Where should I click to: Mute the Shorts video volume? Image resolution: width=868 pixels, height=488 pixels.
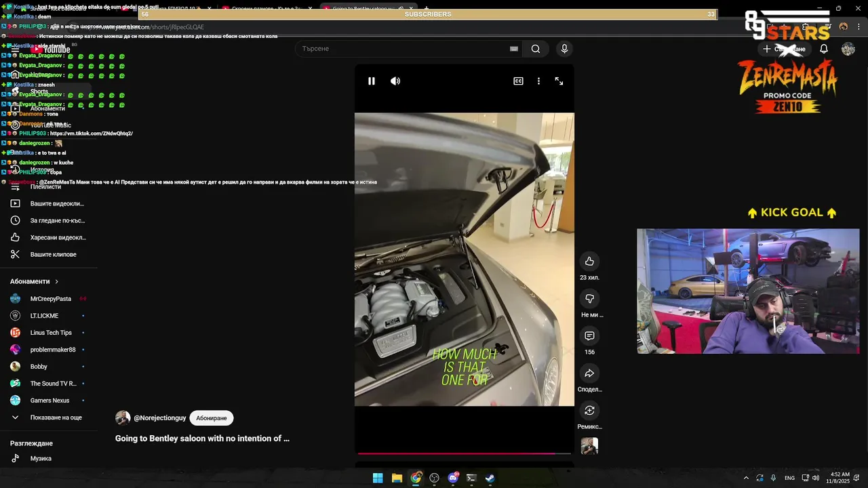pyautogui.click(x=395, y=81)
